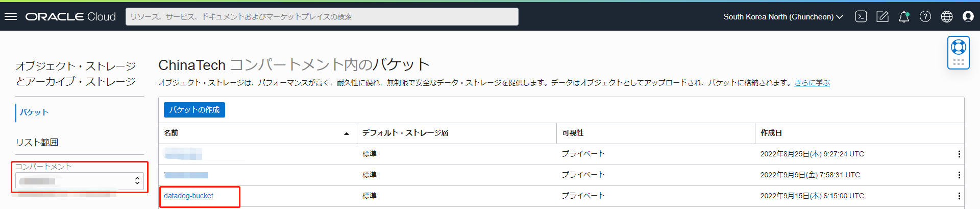Open the help question mark menu

(925, 16)
